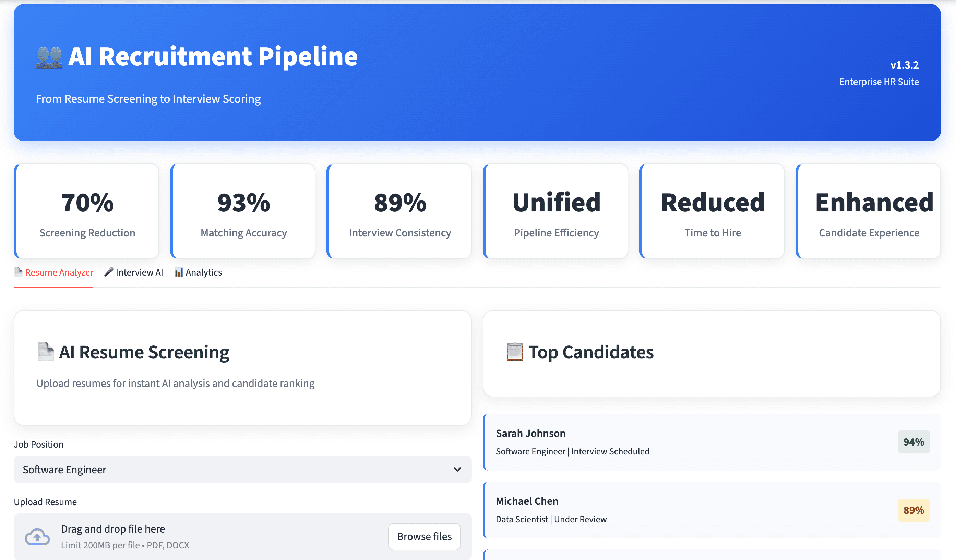956x560 pixels.
Task: Open Sarah Johnson candidate card
Action: (x=683, y=442)
